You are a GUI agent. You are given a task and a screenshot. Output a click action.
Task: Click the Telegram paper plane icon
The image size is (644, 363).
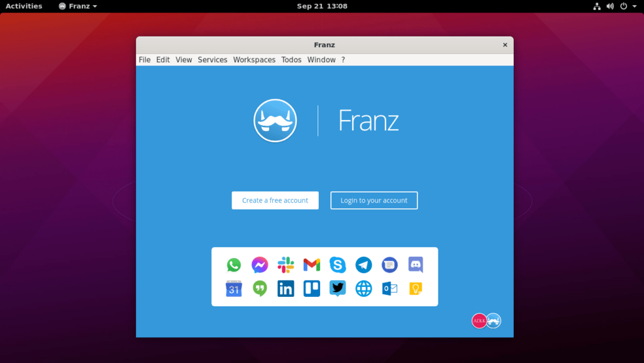click(364, 265)
